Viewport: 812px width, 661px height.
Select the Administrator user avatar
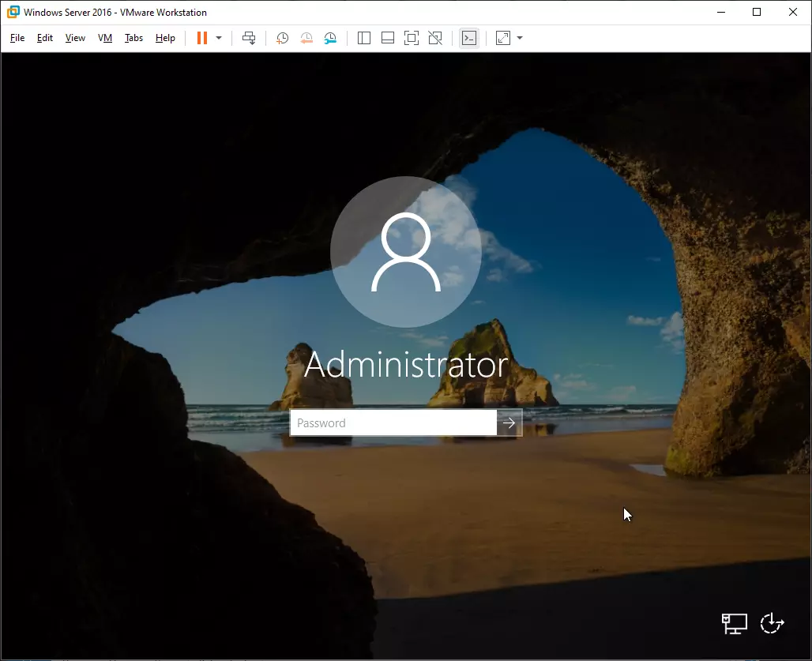pyautogui.click(x=406, y=252)
